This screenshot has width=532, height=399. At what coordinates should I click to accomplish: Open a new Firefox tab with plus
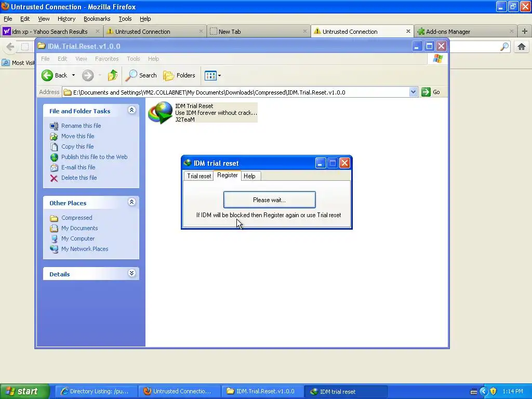(525, 31)
